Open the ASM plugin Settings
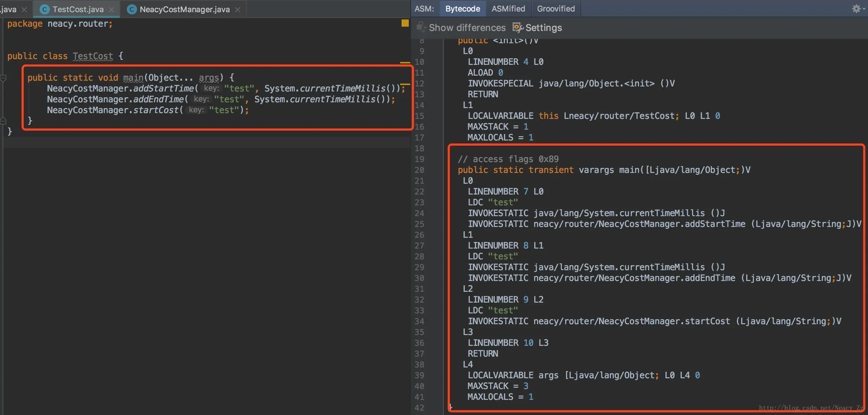 pyautogui.click(x=537, y=28)
